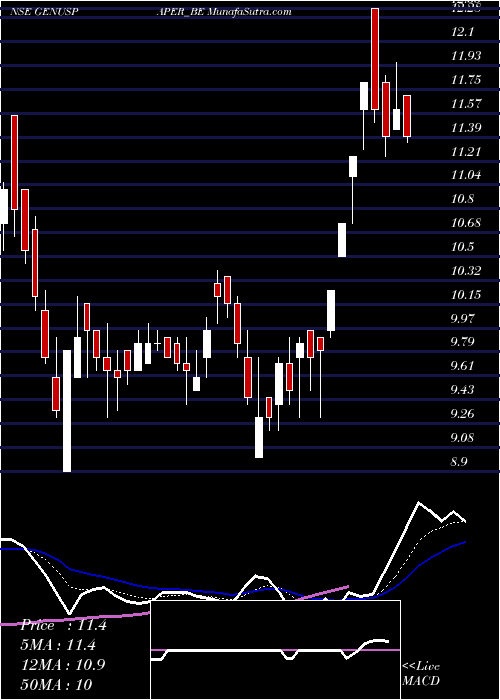The image size is (500, 700).
Task: Click the last red candle near 11.57
Action: 407,116
